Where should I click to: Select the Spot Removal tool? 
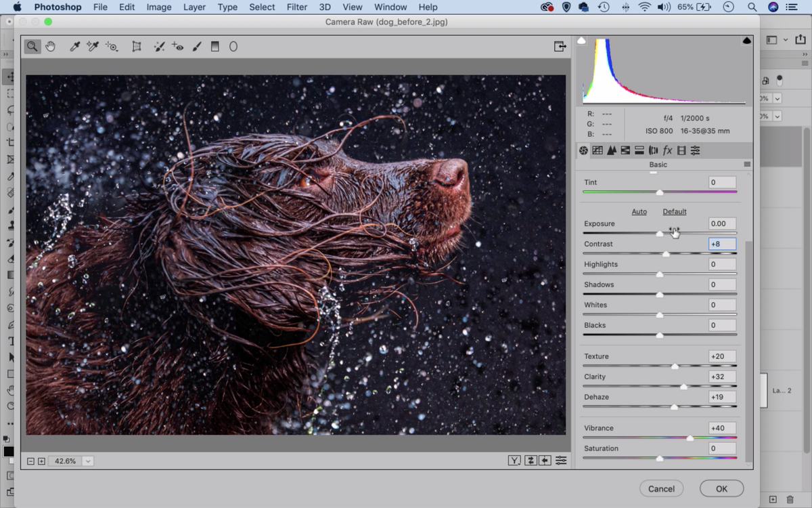[x=159, y=46]
